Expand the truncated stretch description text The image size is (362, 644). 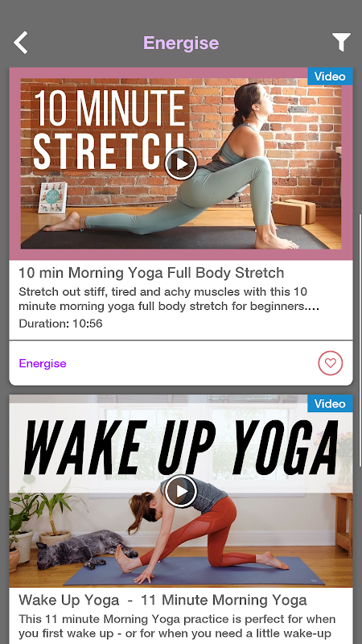tap(169, 299)
